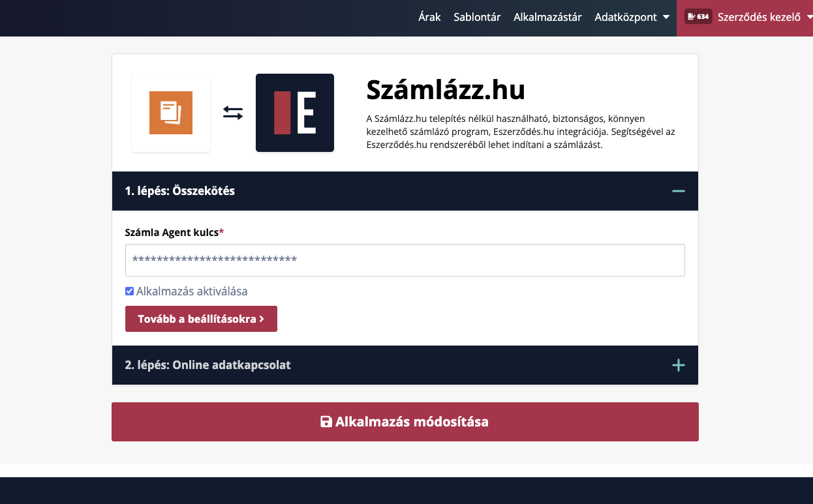Navigate to Alkalmazástár in the top menu
813x504 pixels.
[547, 17]
